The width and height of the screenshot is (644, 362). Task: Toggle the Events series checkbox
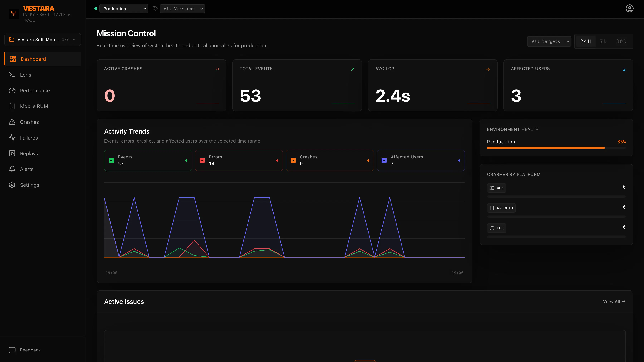tap(111, 160)
